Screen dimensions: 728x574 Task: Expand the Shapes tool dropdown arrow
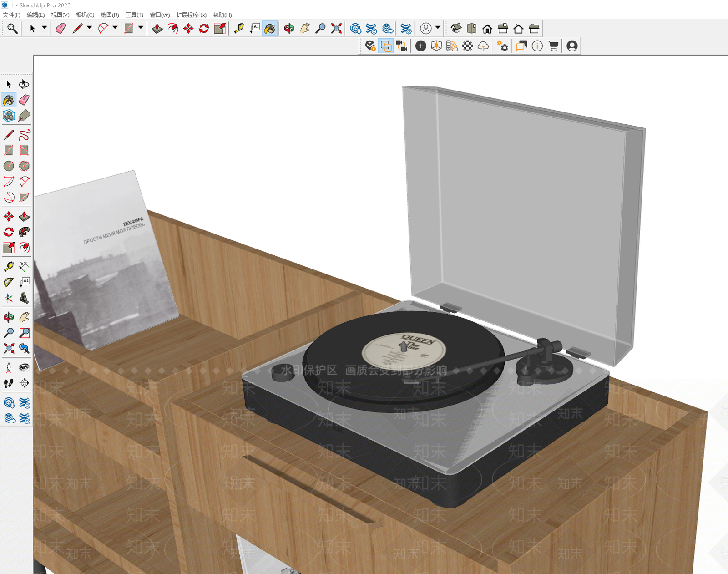(141, 28)
